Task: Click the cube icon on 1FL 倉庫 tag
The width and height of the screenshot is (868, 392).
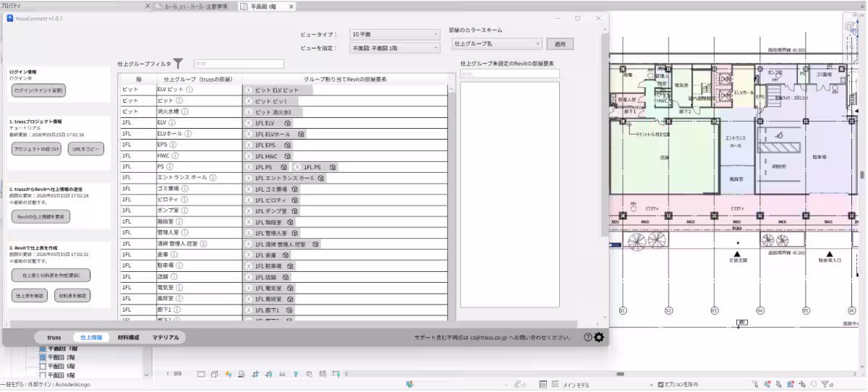Action: [x=286, y=255]
